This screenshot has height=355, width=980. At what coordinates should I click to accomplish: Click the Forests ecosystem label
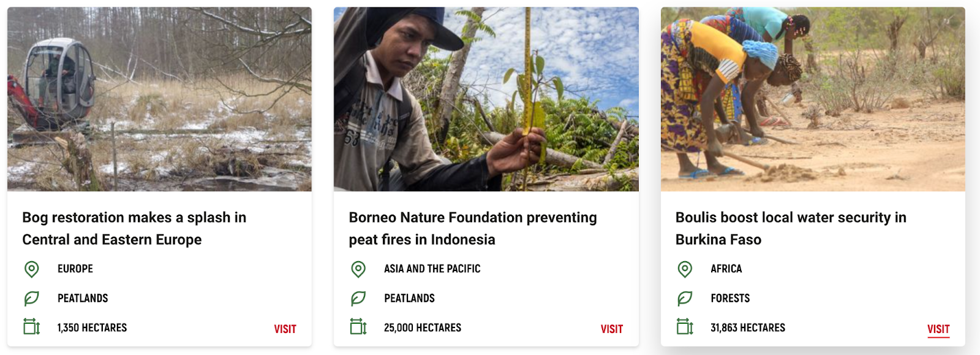click(730, 299)
